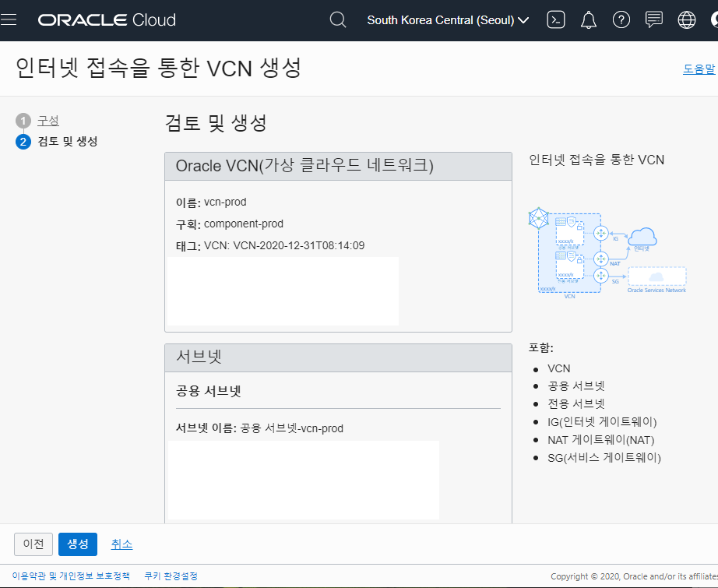
Task: Launch the Cloud Shell terminal icon
Action: click(555, 19)
